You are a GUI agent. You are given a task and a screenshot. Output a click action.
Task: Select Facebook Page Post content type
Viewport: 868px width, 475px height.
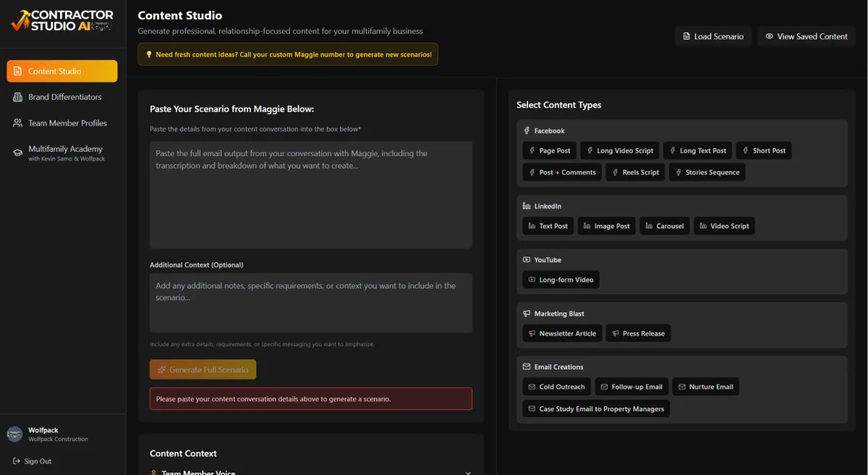549,150
